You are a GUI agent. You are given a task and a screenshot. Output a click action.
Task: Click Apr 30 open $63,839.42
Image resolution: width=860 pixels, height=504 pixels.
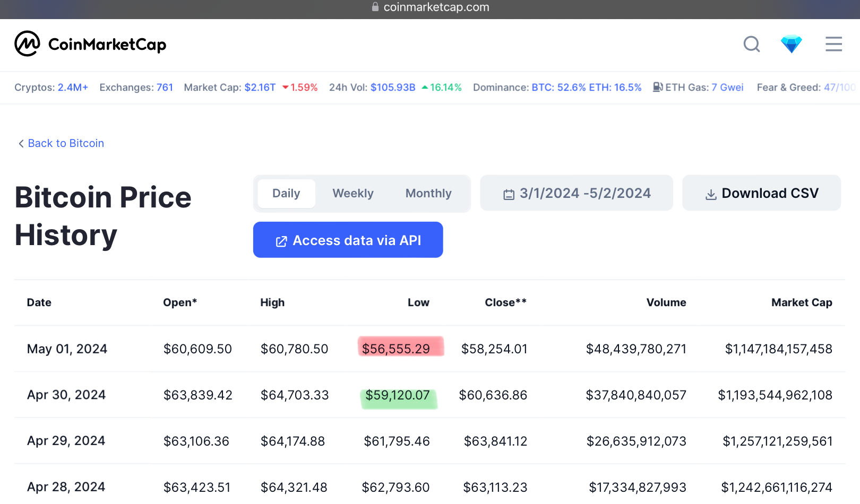198,395
